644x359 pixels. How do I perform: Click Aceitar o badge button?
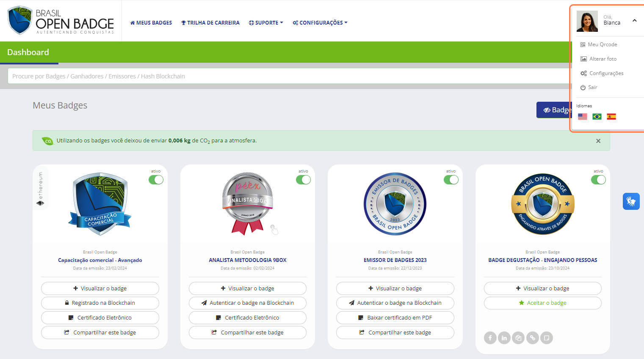click(542, 303)
